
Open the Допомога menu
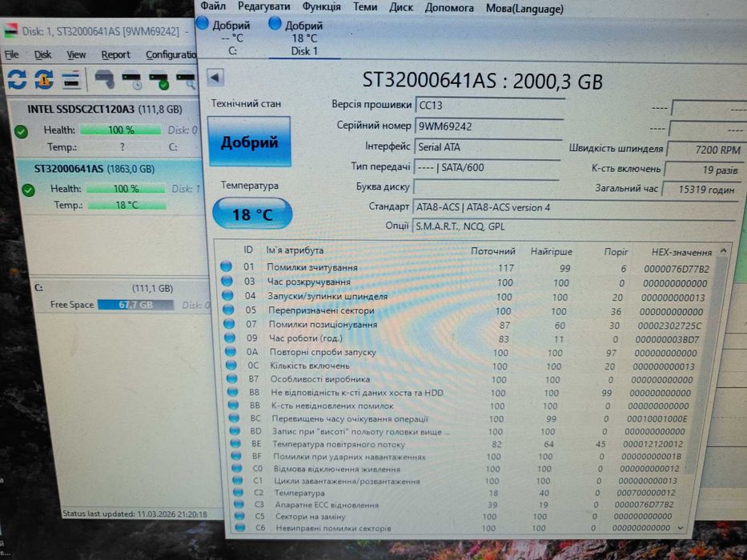449,9
